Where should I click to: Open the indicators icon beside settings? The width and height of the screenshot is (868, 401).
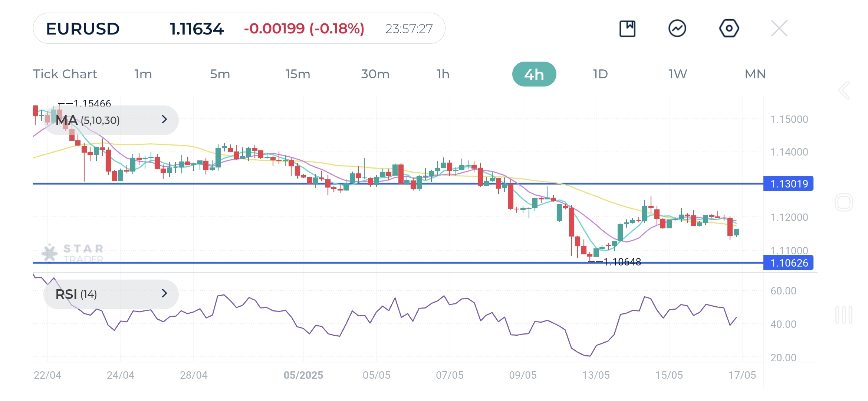(678, 28)
